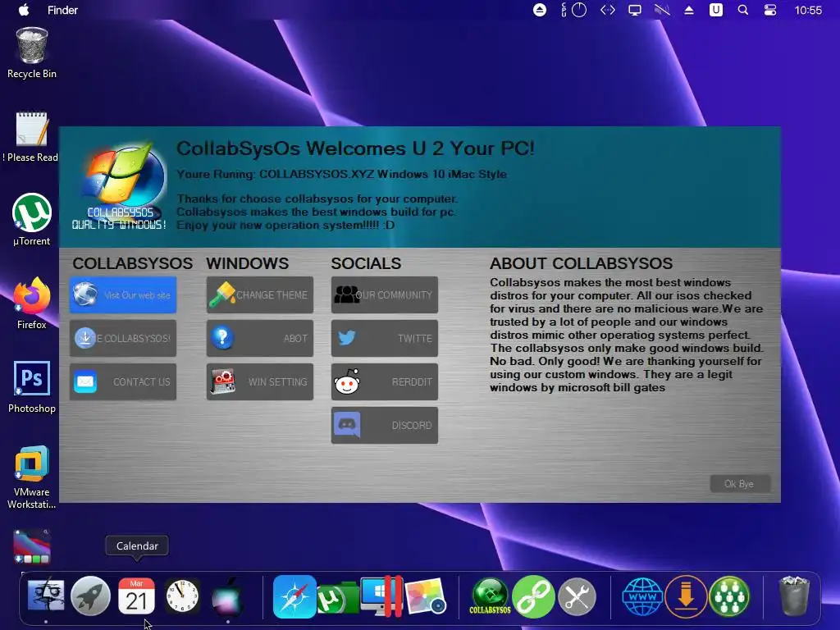Open the CHANGE THEME option
Screen dimensions: 840x630
click(260, 294)
